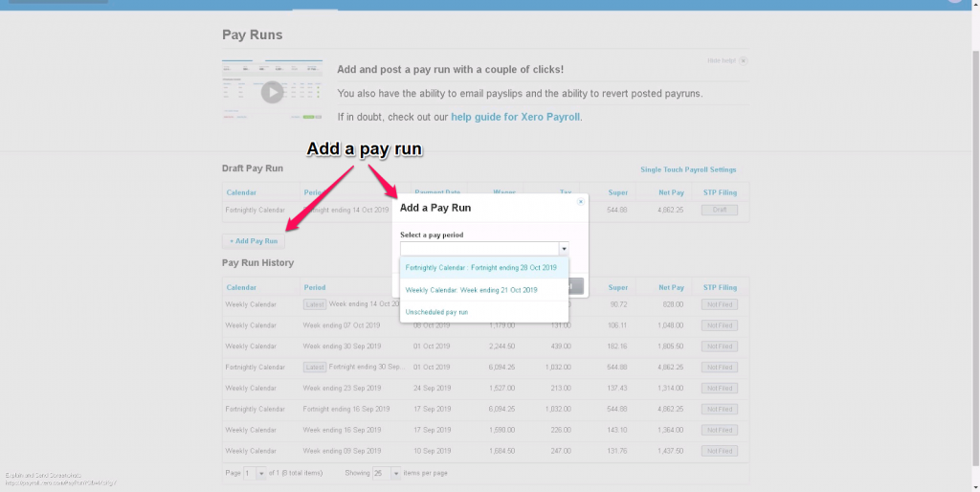Click the + Add Pay Run button
This screenshot has height=492, width=980.
(253, 241)
